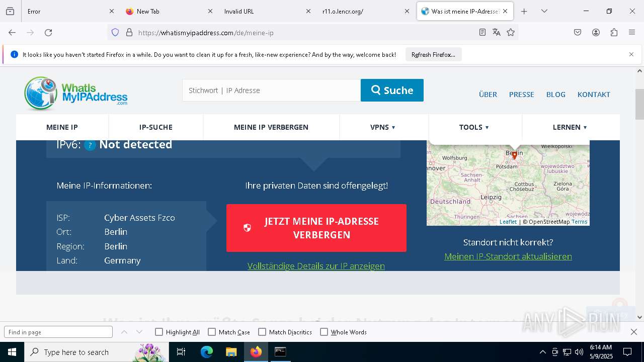Close the find bar

point(634,332)
